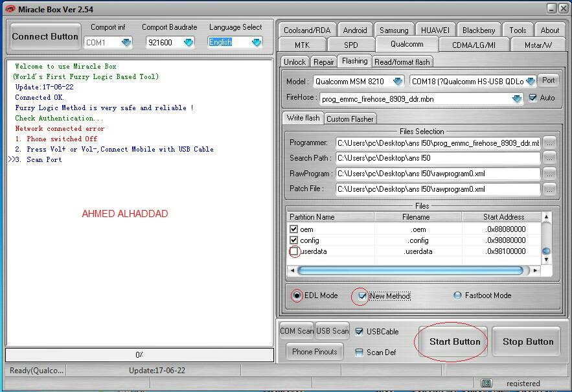
Task: Toggle the New Method checkbox
Action: click(362, 295)
